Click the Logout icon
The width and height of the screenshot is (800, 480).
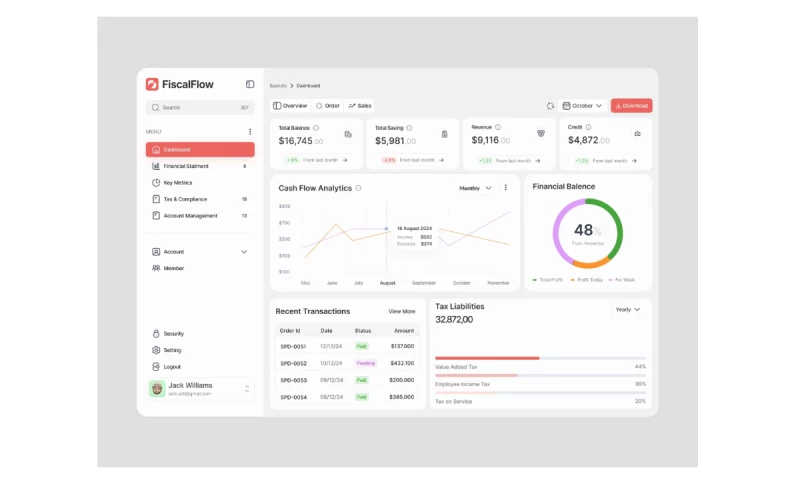click(156, 367)
